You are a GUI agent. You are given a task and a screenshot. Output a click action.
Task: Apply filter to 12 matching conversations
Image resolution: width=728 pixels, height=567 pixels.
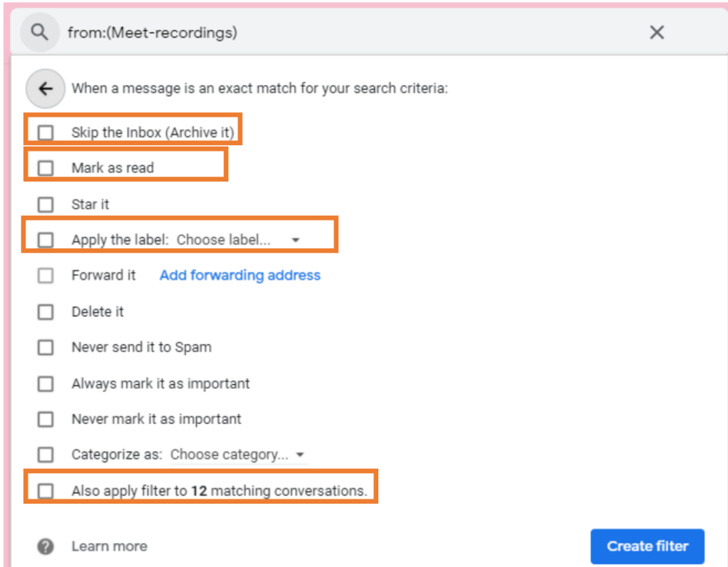click(x=45, y=491)
